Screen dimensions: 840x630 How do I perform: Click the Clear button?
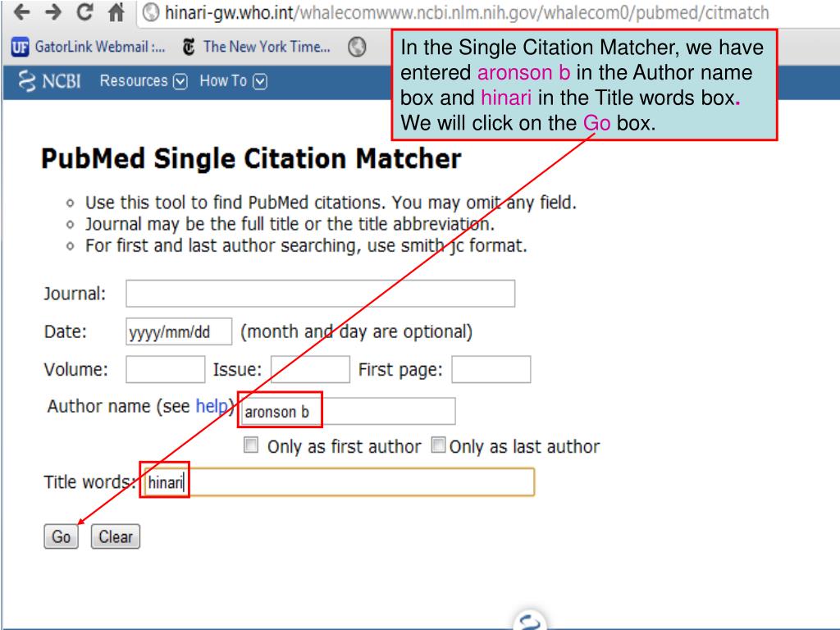116,536
